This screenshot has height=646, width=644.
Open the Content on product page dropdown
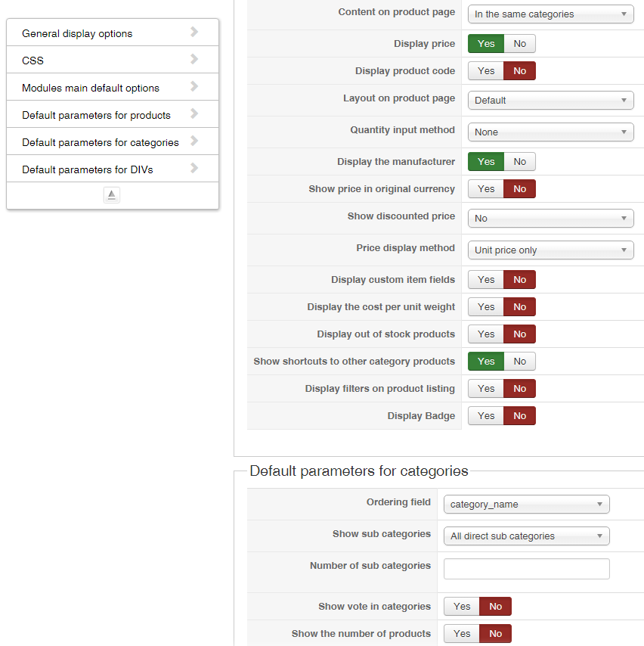(x=550, y=14)
